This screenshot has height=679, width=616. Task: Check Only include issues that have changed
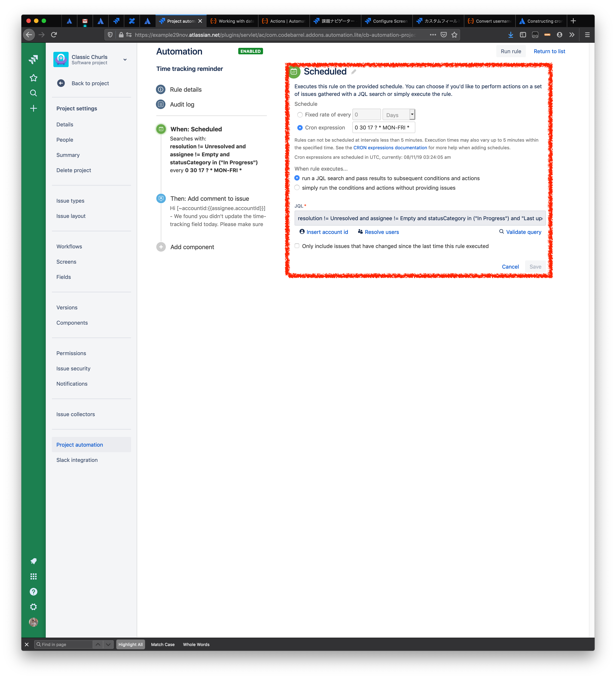297,246
